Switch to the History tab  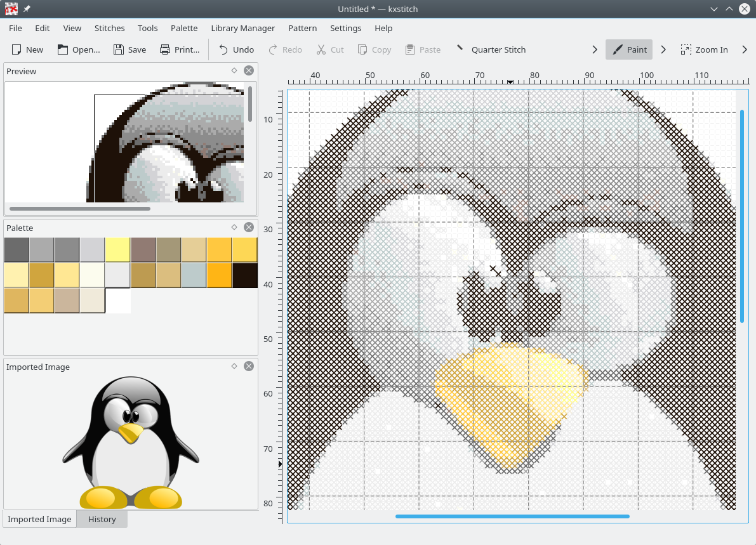[x=102, y=519]
